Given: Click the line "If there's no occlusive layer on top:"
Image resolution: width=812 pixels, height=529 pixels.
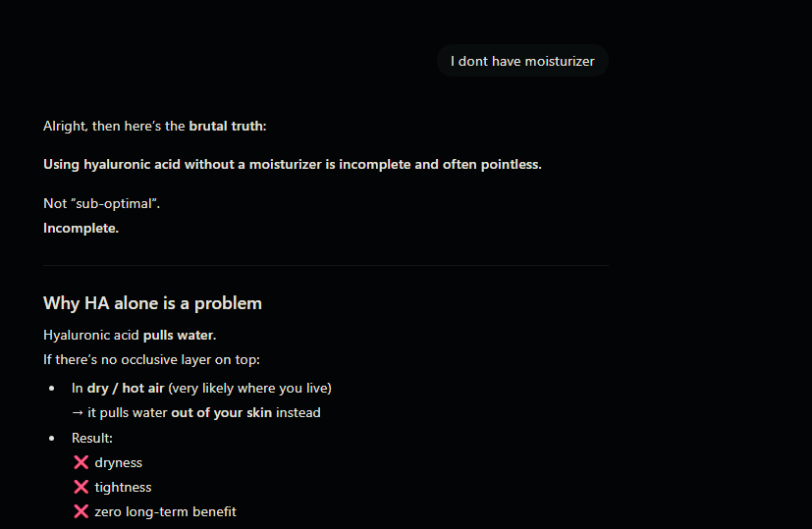Looking at the screenshot, I should point(151,359).
